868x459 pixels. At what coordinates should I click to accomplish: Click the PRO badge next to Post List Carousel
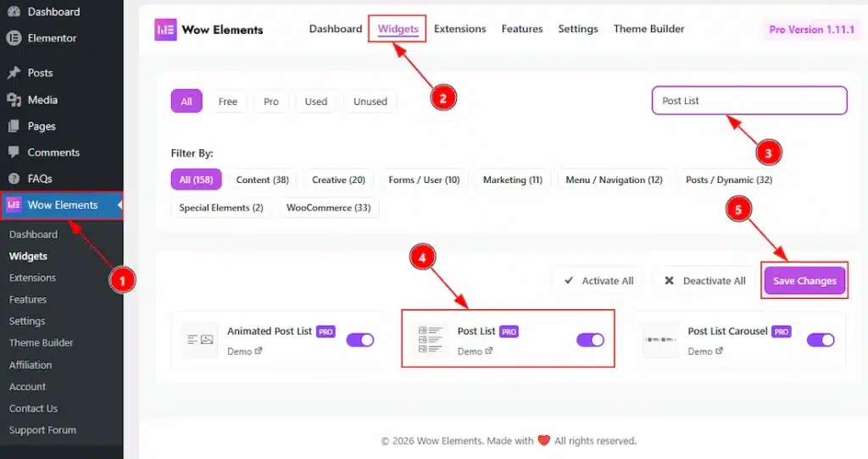(x=782, y=332)
